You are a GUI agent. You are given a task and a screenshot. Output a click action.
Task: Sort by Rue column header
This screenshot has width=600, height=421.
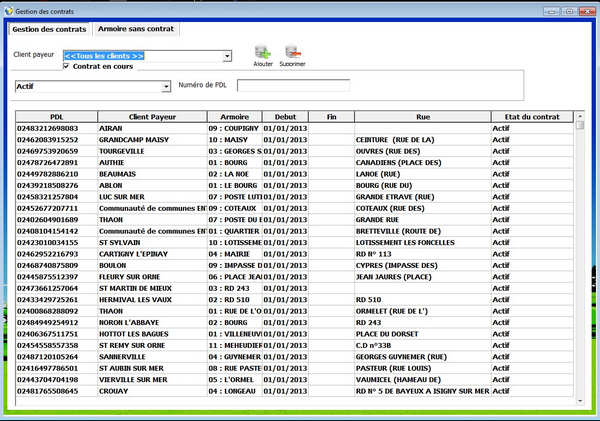click(423, 117)
